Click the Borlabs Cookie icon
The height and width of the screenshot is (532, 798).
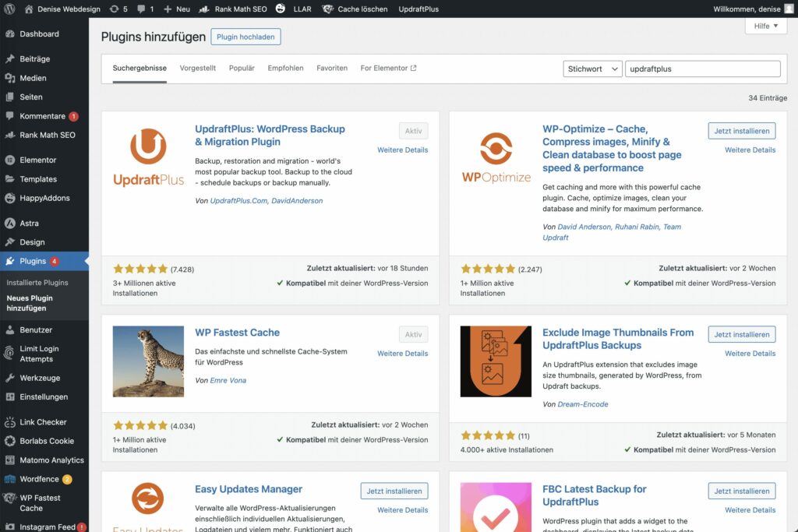[x=9, y=441]
